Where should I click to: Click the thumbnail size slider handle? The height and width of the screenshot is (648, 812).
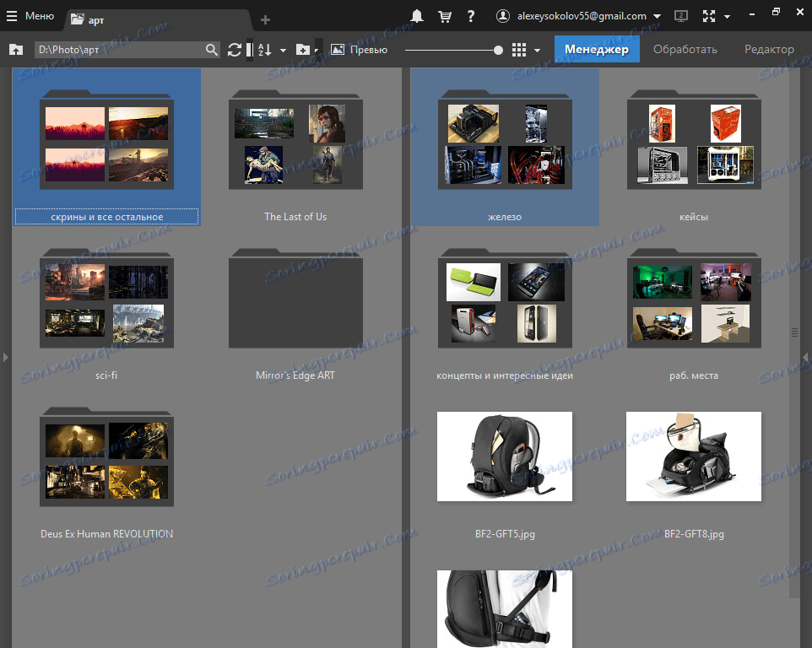[498, 51]
